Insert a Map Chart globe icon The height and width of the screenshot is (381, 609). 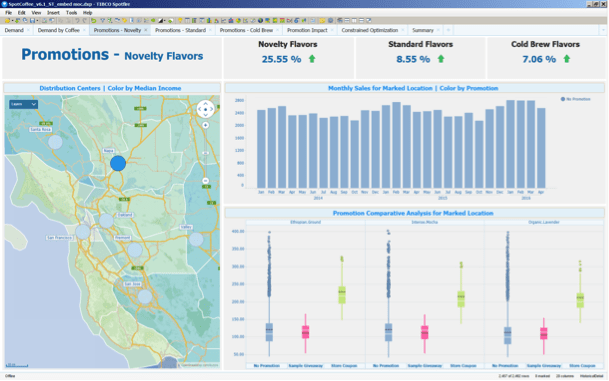point(260,21)
